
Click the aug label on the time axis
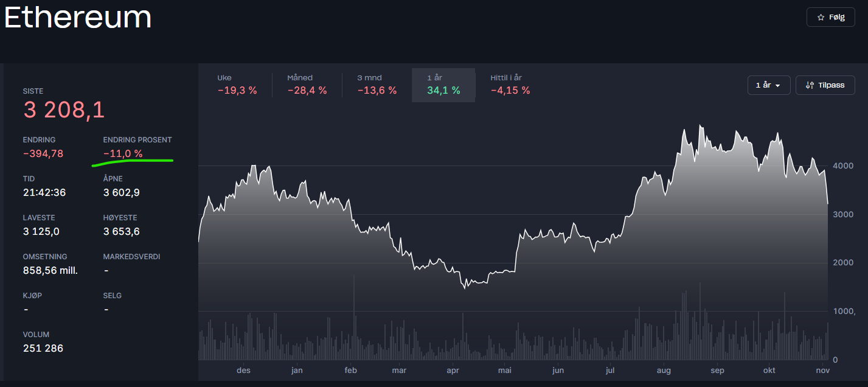click(664, 370)
